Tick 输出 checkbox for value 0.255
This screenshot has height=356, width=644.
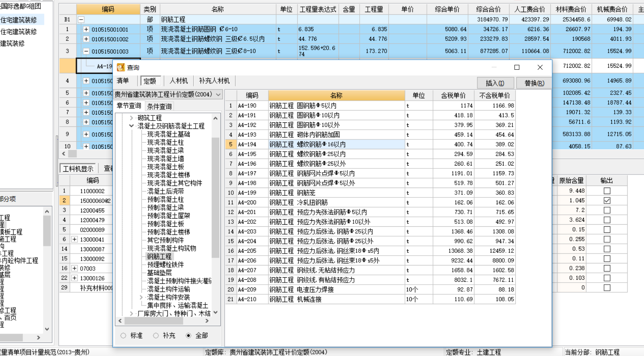click(607, 239)
